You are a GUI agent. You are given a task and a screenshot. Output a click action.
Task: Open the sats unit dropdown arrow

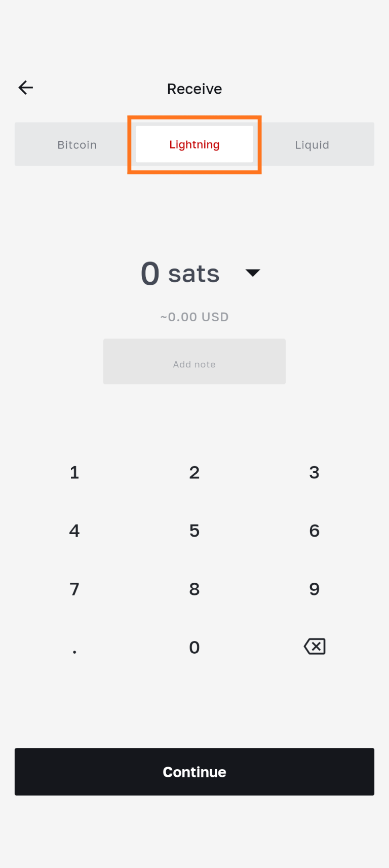(x=252, y=273)
